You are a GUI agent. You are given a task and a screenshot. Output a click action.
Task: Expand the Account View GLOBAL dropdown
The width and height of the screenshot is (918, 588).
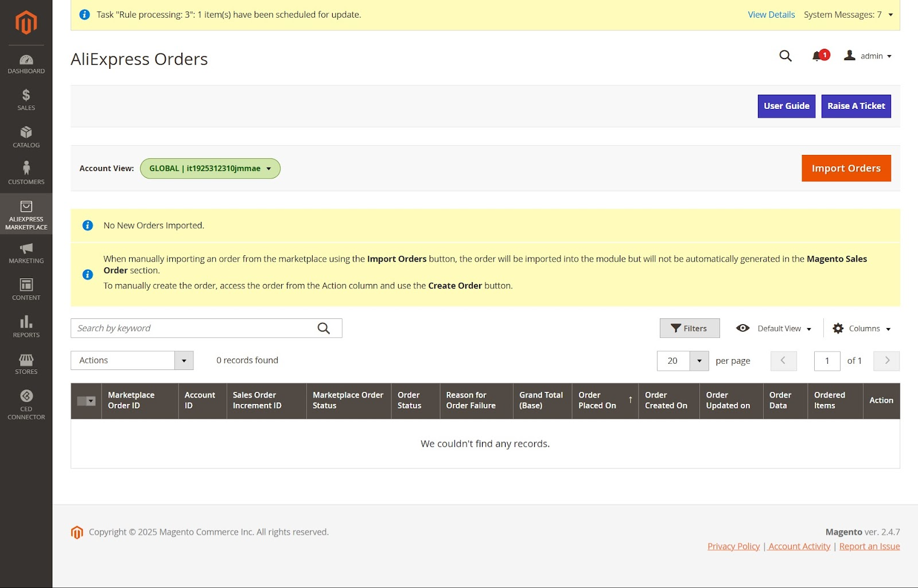(x=210, y=169)
